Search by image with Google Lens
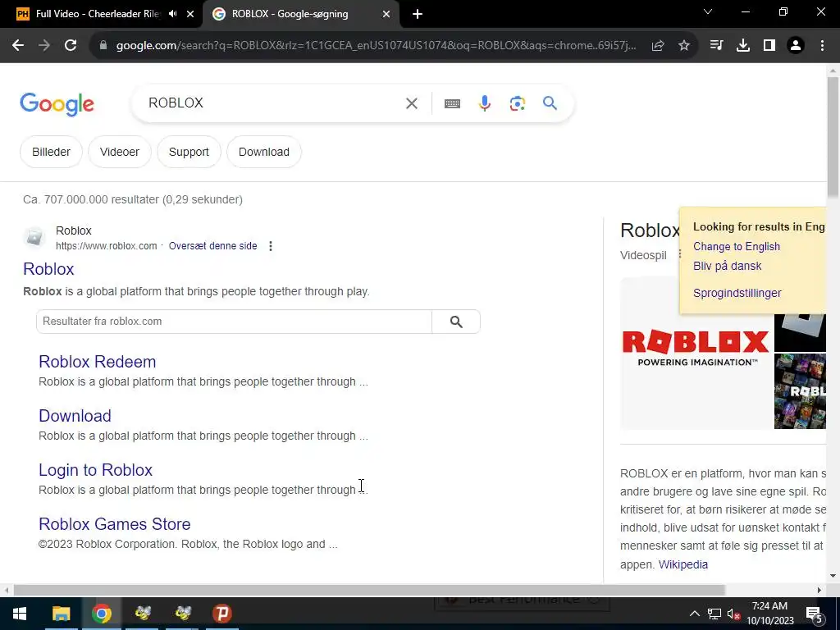 [x=517, y=103]
